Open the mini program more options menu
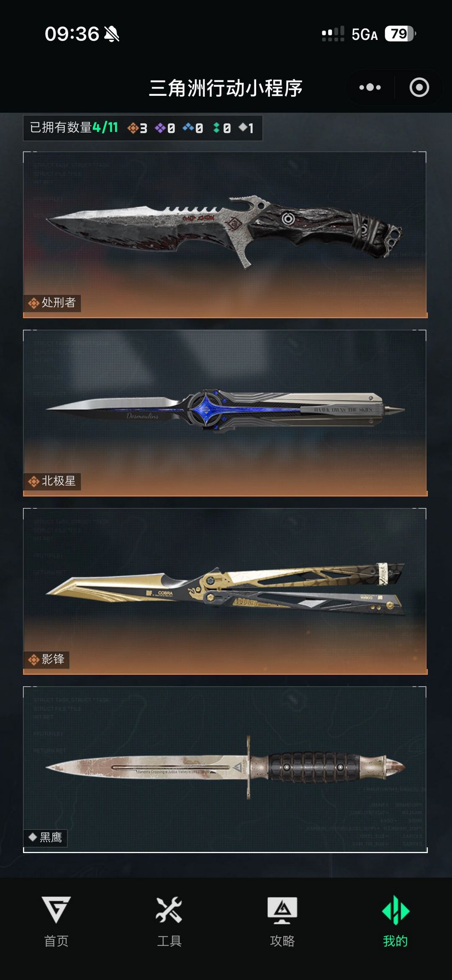This screenshot has width=452, height=980. click(370, 87)
